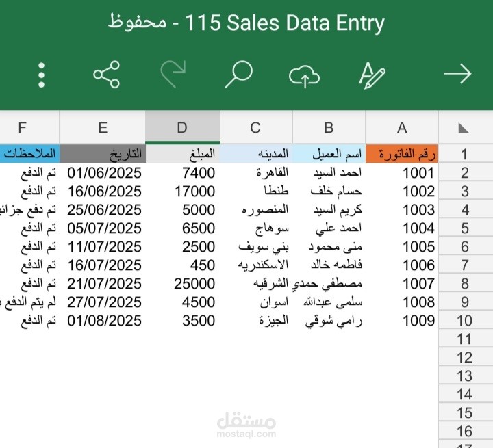Select the المبلغ header cell
This screenshot has height=448, width=493.
[182, 154]
